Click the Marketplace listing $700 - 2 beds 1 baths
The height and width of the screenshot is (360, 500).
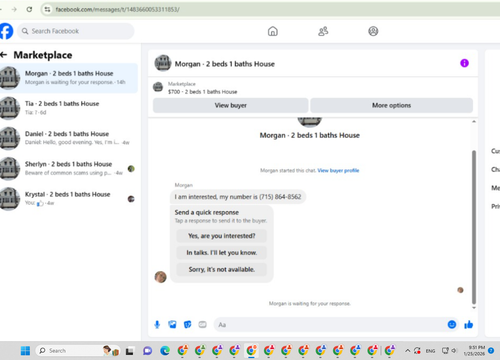[x=203, y=92]
